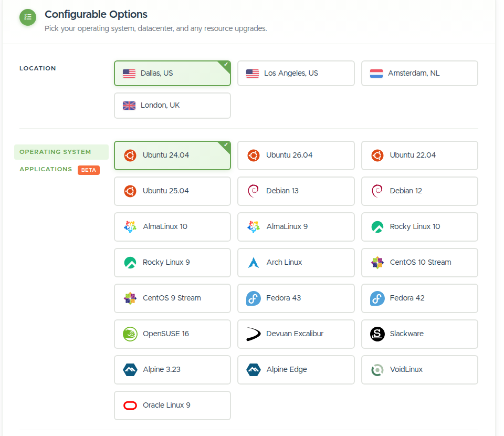This screenshot has width=504, height=436.
Task: Click the 'Pick your operating system' description text
Action: (155, 28)
